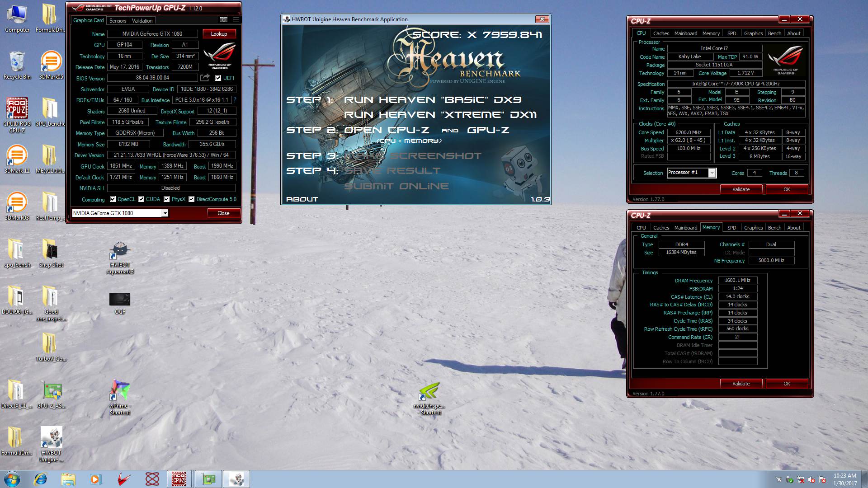Open Graphics tab in bottom CPU-Z window
868x488 pixels.
(753, 228)
